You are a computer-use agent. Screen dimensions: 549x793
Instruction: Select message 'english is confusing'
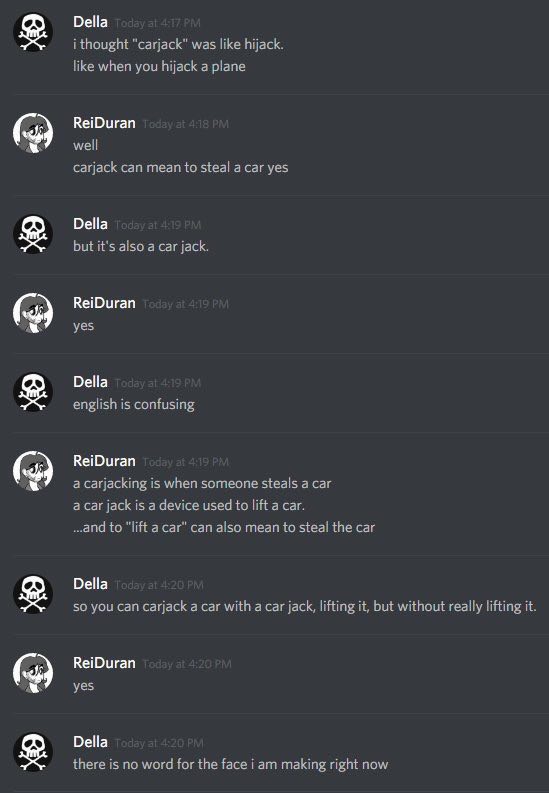click(x=133, y=405)
